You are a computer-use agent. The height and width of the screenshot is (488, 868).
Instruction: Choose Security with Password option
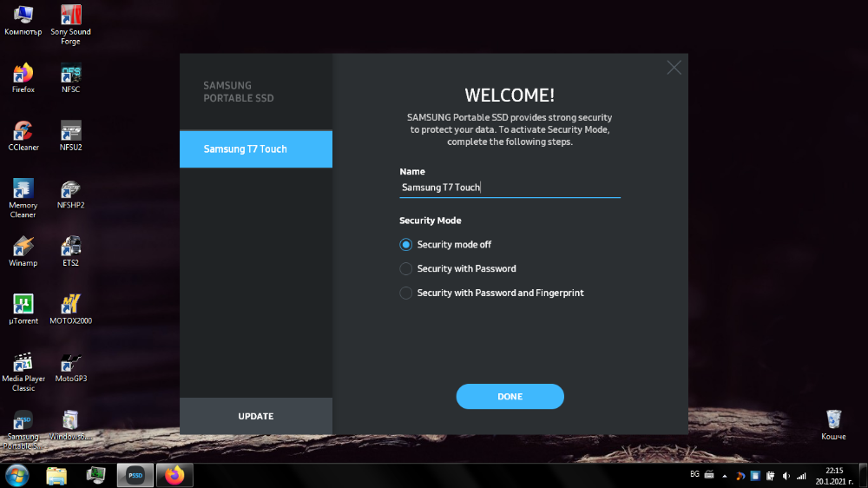(x=405, y=268)
